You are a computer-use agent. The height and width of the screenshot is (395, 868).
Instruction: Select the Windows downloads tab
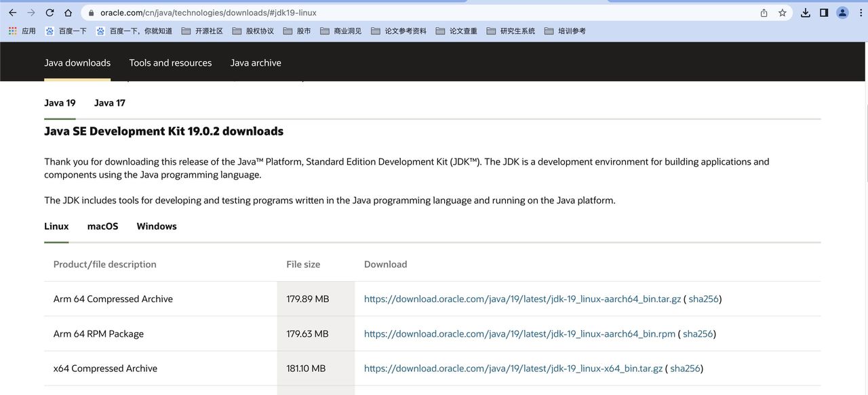(x=157, y=226)
